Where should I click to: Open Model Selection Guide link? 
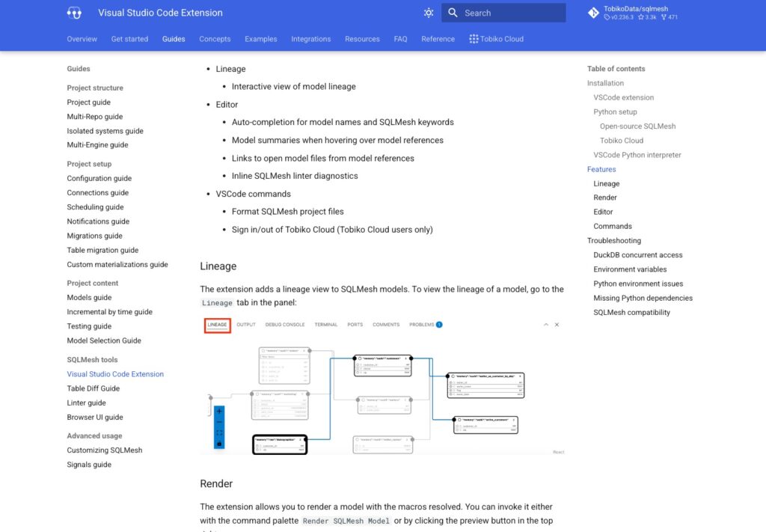pyautogui.click(x=104, y=340)
